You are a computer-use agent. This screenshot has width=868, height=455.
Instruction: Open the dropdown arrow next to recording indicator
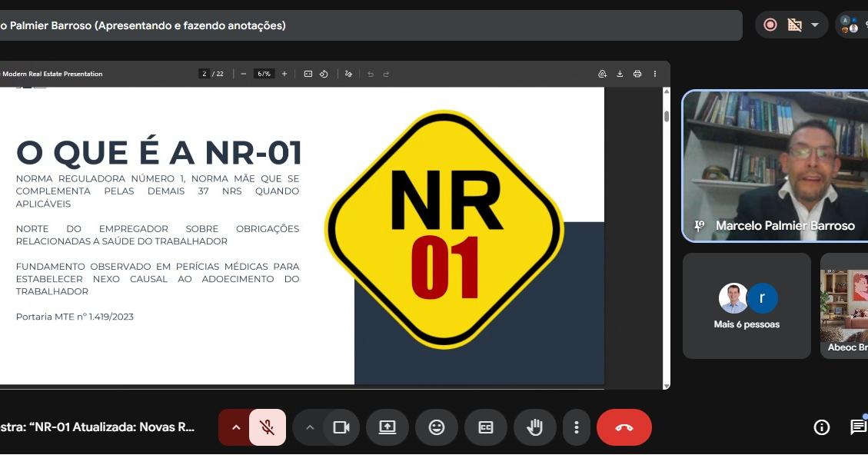point(815,25)
